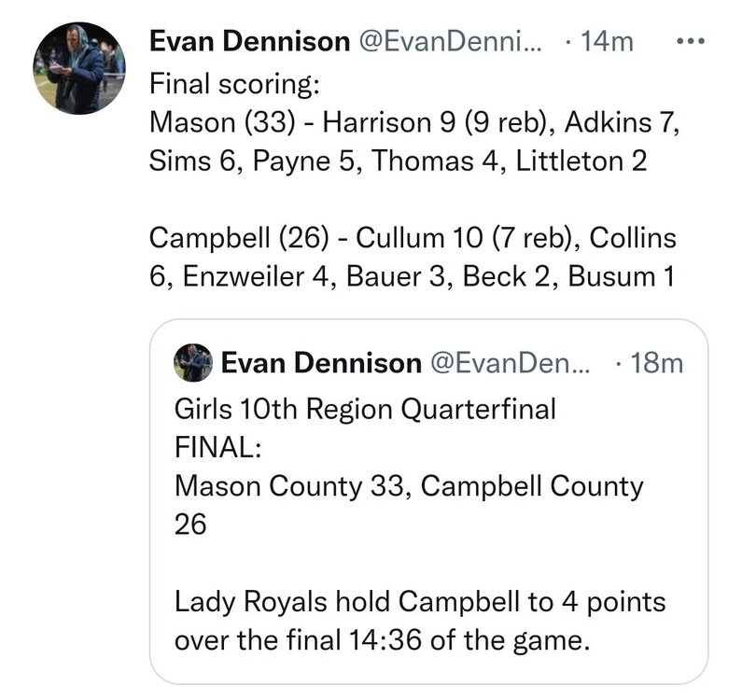
Task: Click the "Final scoring:" text line
Action: 234,84
